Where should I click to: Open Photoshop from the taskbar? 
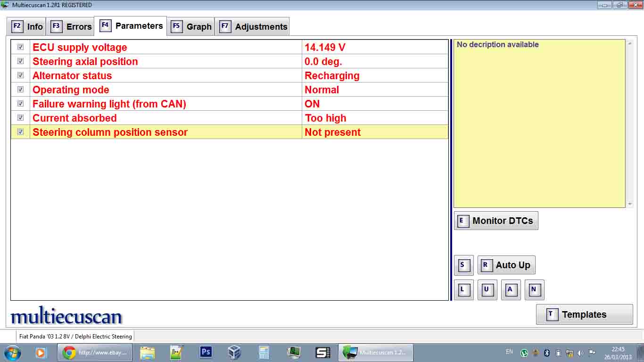(206, 352)
